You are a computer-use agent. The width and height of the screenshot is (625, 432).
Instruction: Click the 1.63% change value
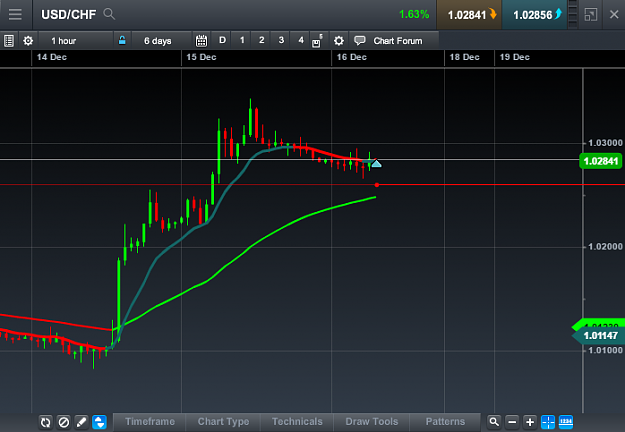coord(414,14)
